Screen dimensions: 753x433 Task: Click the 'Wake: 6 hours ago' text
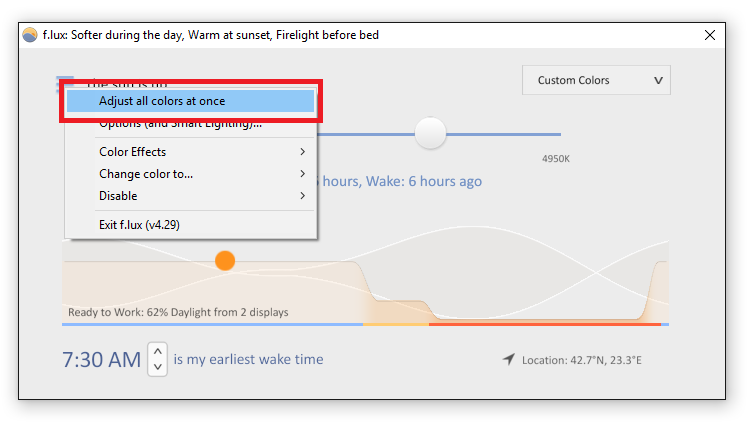pos(424,181)
